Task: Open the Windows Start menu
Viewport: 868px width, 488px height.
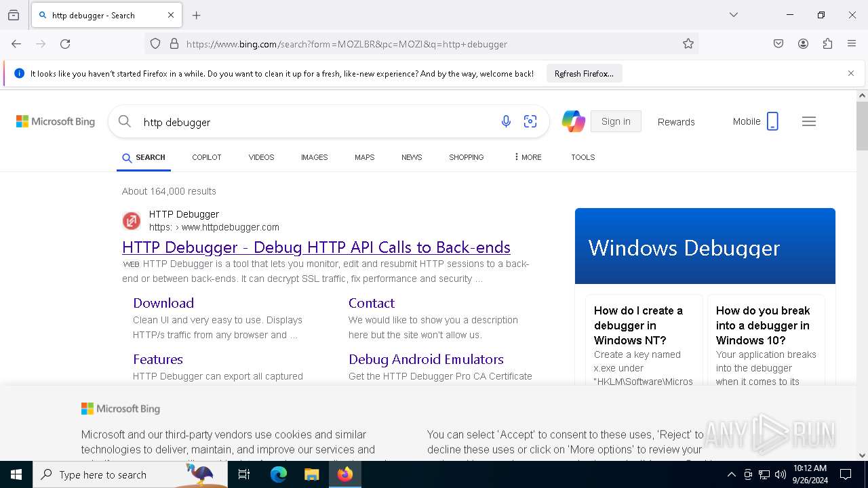Action: 16,474
